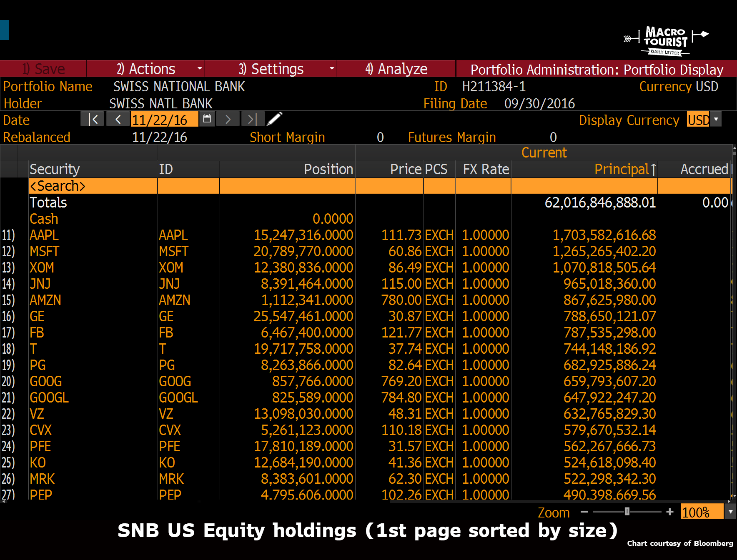The image size is (737, 560).
Task: Sort by Principal column header
Action: pyautogui.click(x=584, y=169)
